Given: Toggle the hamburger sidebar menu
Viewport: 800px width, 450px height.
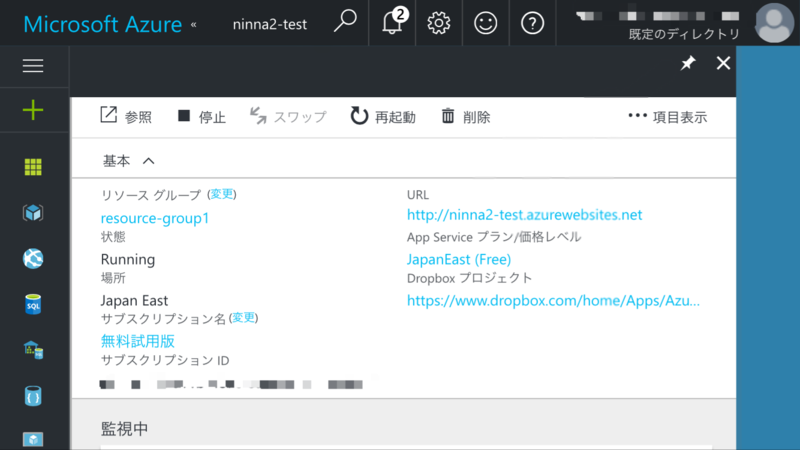Looking at the screenshot, I should pos(33,66).
